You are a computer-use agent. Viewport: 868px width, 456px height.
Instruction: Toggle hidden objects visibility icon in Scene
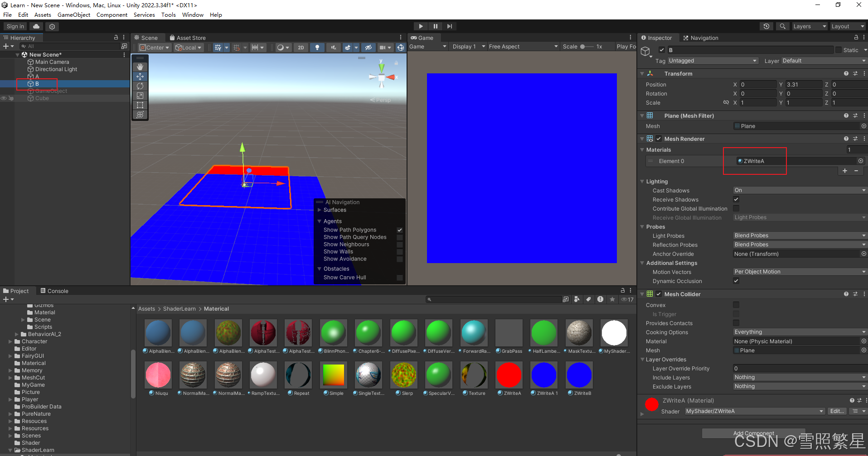[x=369, y=47]
